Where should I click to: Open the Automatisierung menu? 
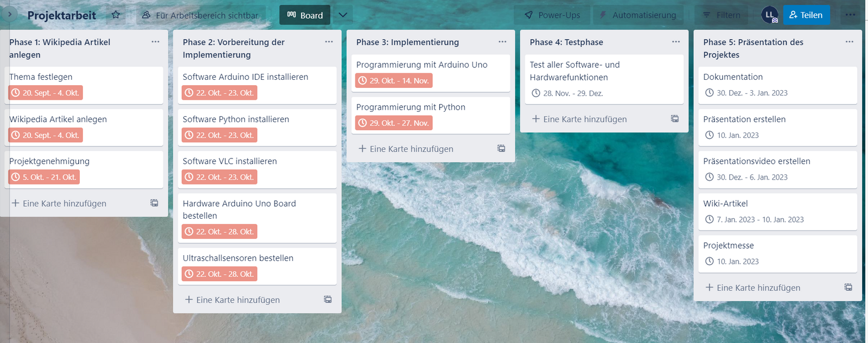pyautogui.click(x=637, y=15)
